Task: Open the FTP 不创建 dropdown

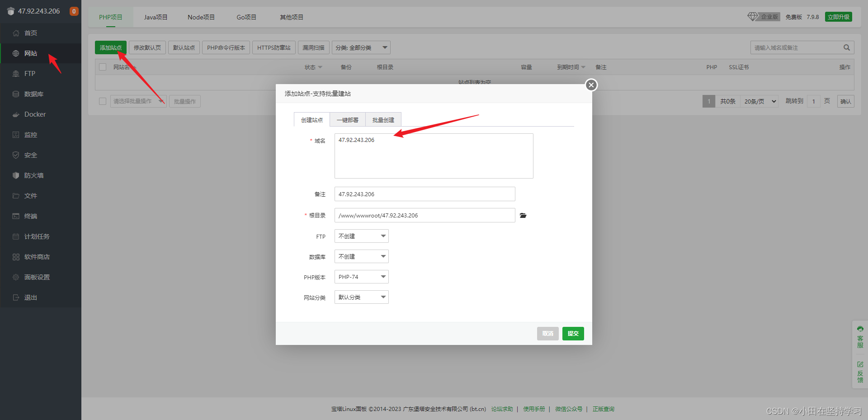Action: pyautogui.click(x=362, y=236)
